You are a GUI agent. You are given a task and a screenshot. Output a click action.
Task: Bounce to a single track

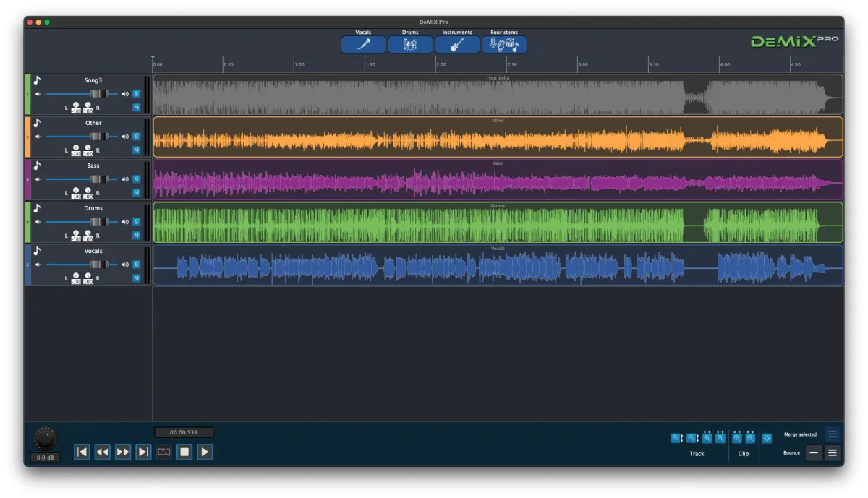coord(814,453)
